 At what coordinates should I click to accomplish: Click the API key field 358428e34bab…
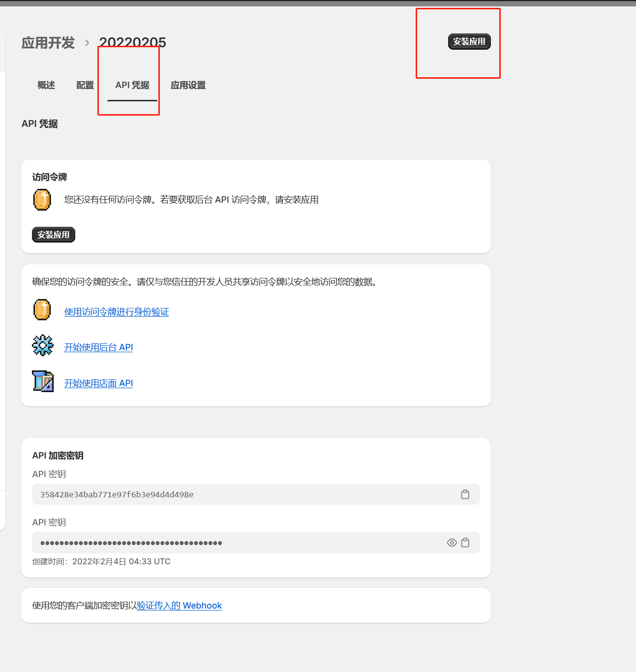tap(256, 494)
